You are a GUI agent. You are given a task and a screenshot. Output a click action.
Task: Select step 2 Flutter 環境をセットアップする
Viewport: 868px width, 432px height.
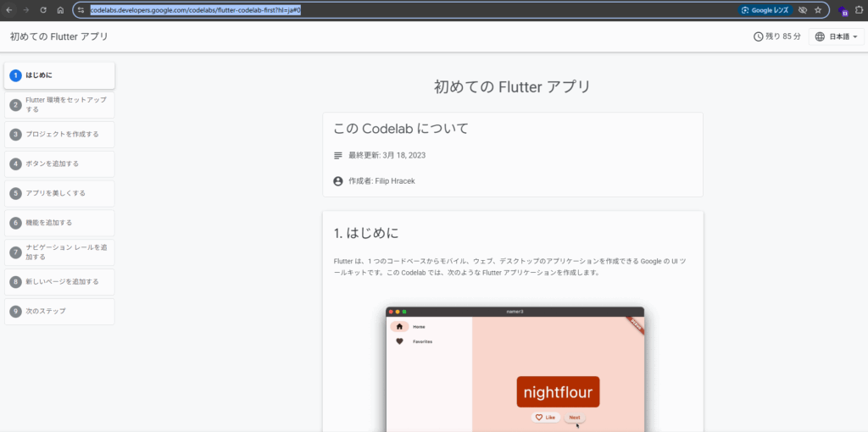pyautogui.click(x=59, y=105)
